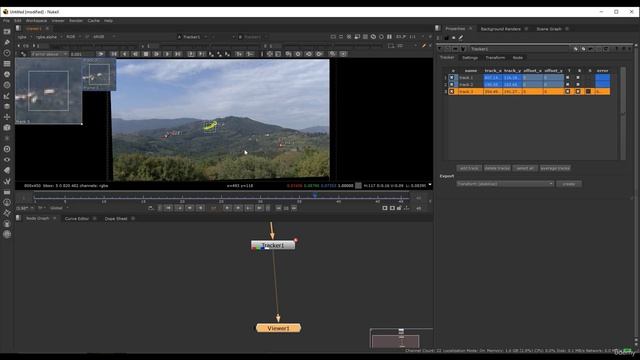
Task: Open the Merge nodes toolbar icon
Action: pyautogui.click(x=7, y=107)
